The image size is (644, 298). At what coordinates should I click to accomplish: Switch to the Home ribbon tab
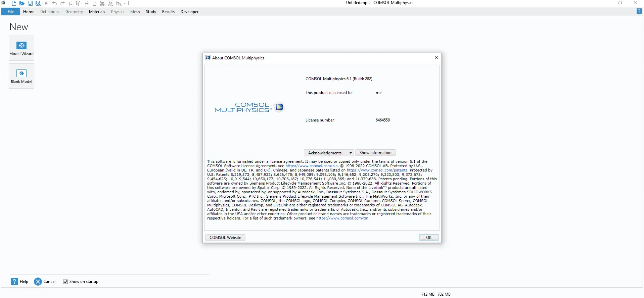(x=29, y=12)
